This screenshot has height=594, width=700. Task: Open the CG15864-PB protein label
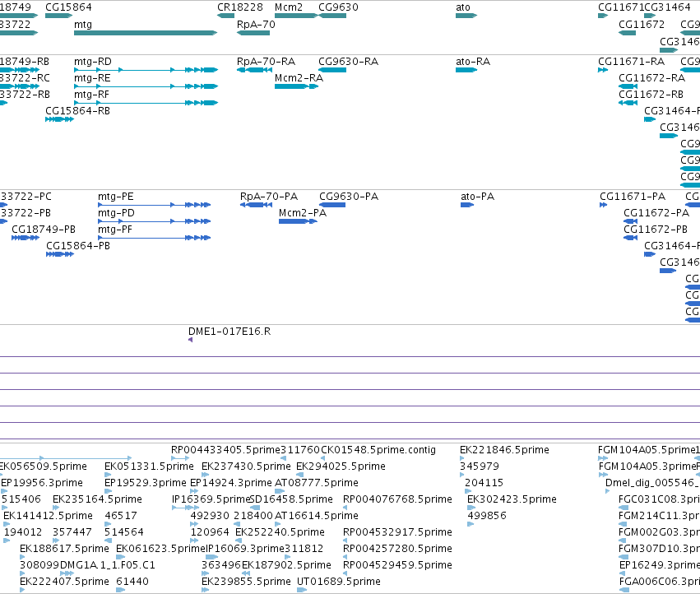pos(78,246)
